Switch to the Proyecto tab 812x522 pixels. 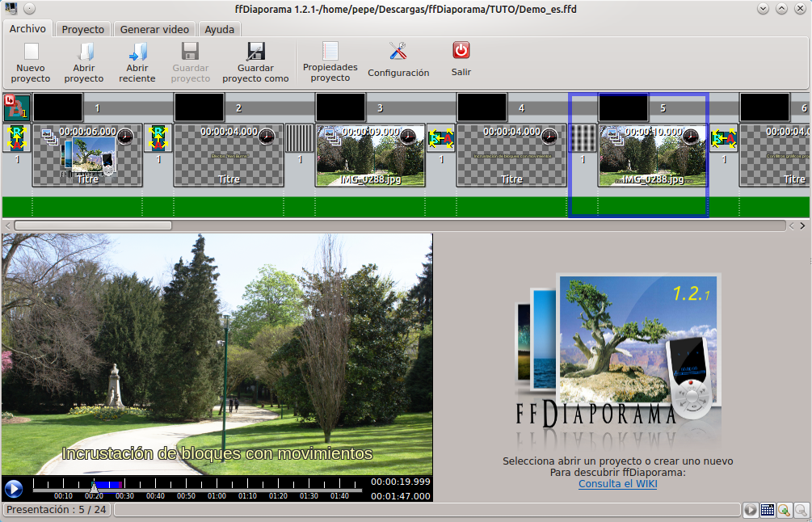pos(83,29)
